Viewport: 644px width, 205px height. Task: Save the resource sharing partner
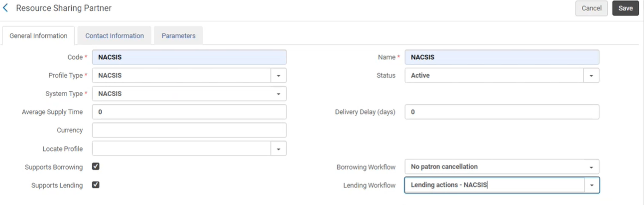click(x=626, y=8)
